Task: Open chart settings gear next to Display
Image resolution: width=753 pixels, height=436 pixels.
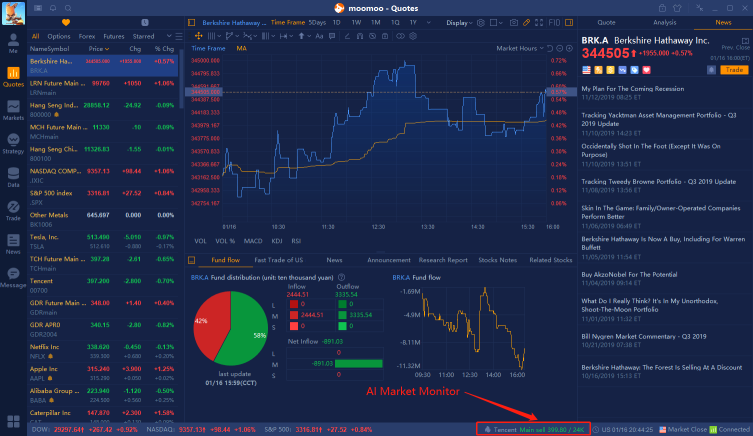Action: pos(481,23)
